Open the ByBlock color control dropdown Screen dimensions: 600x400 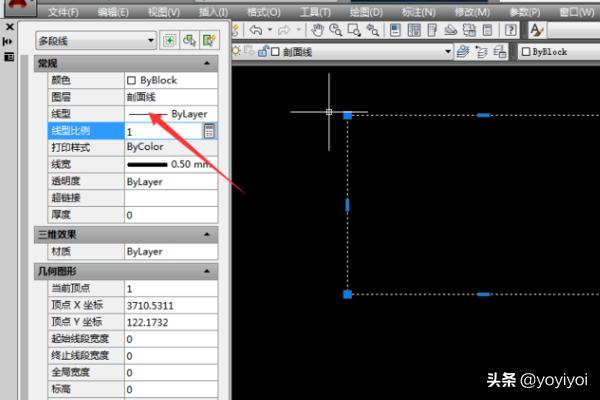(x=559, y=52)
